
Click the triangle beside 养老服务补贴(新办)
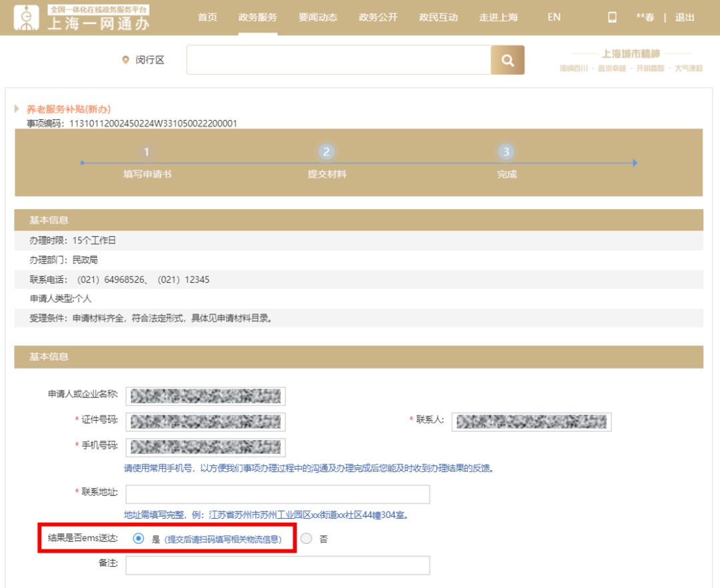(x=17, y=109)
